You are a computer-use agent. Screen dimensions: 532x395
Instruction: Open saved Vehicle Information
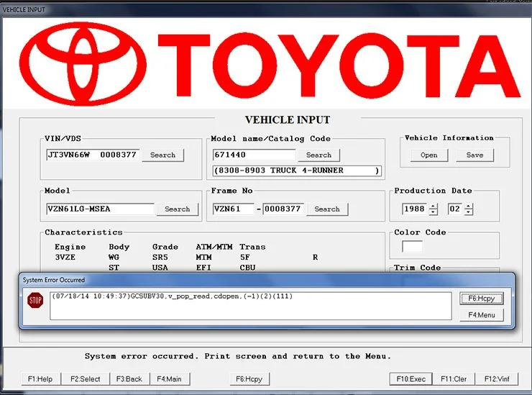[429, 155]
